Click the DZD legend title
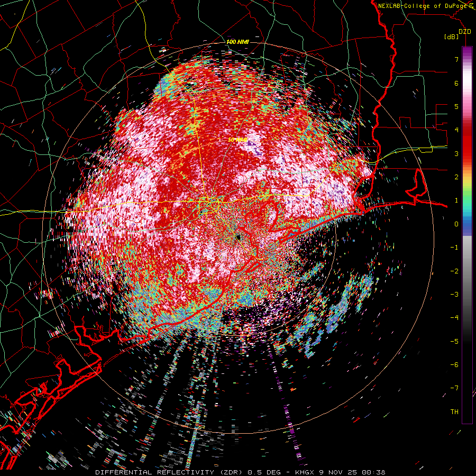The height and width of the screenshot is (476, 476). (x=464, y=32)
